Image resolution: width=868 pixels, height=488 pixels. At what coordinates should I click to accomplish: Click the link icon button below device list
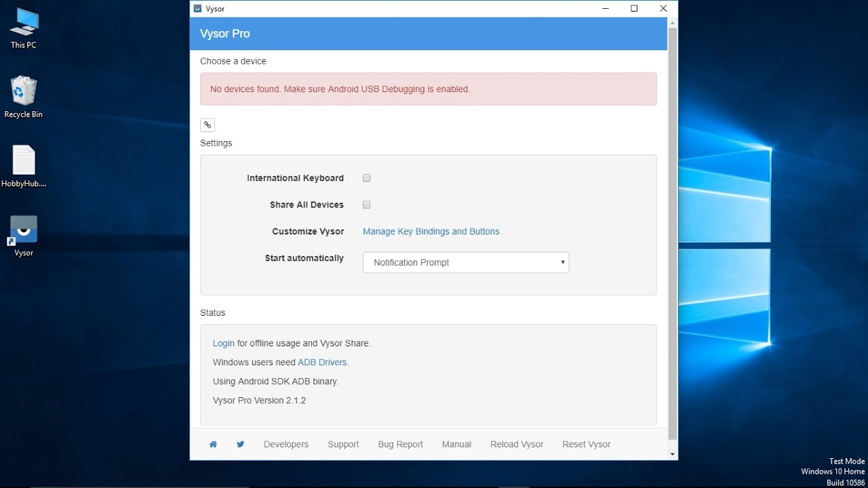pyautogui.click(x=208, y=125)
